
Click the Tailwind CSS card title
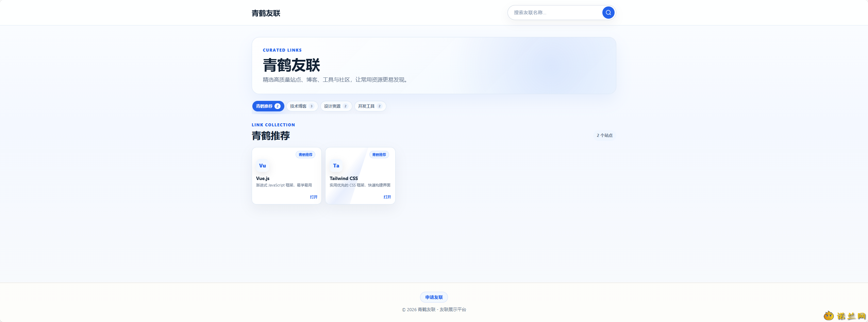(344, 178)
